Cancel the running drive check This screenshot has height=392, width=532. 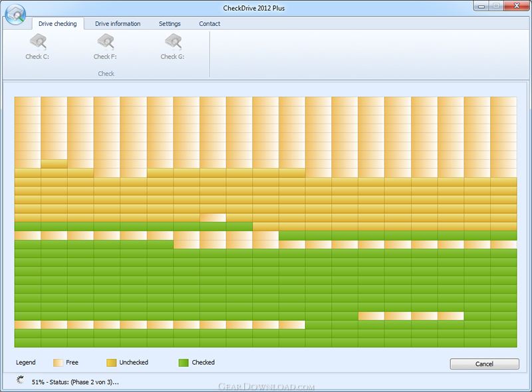pyautogui.click(x=485, y=364)
